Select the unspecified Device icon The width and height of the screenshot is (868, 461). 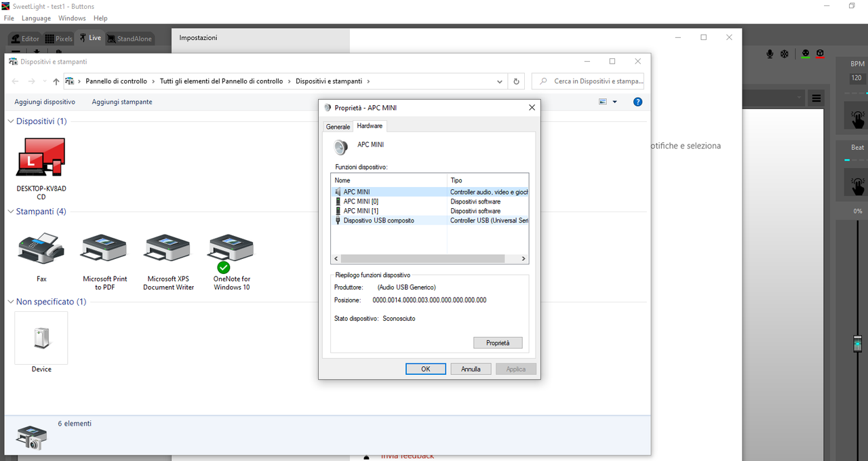point(41,343)
